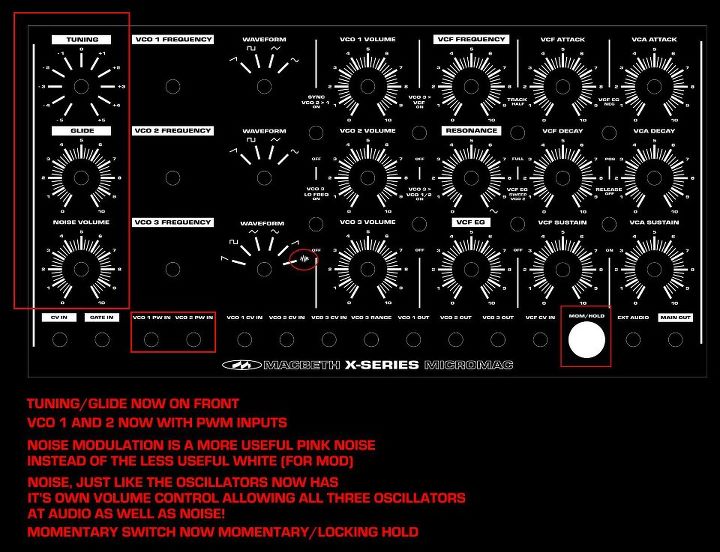This screenshot has height=552, width=720.
Task: Select the VCO 2 OUT jack
Action: [x=456, y=339]
